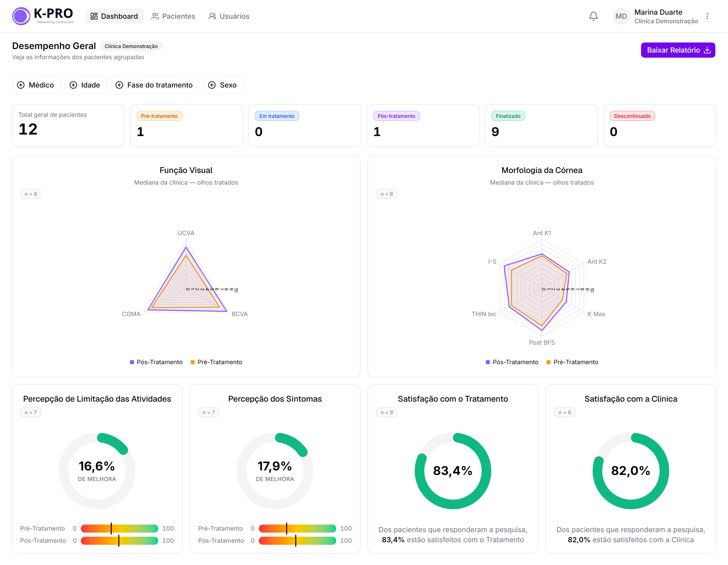728x565 pixels.
Task: Click n = 7 badge in Limitação das Atividades
Action: [x=31, y=412]
